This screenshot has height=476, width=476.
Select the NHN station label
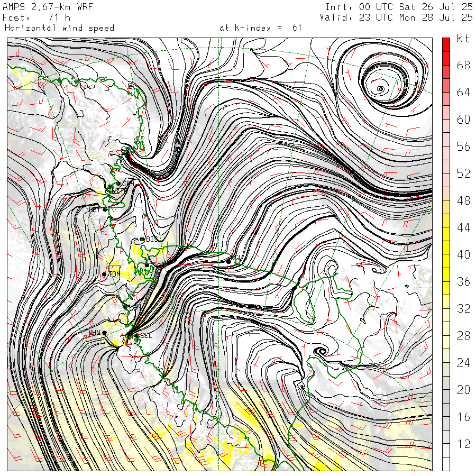pyautogui.click(x=95, y=333)
